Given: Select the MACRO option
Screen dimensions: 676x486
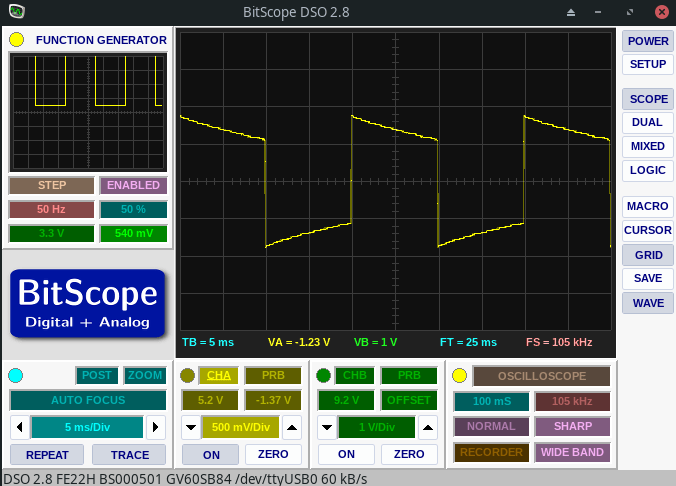Looking at the screenshot, I should tap(648, 206).
